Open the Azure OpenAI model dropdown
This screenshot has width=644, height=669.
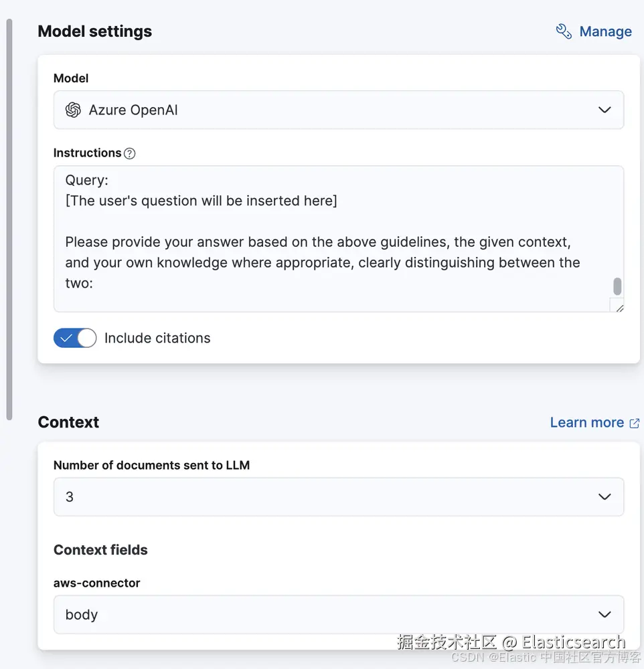338,110
